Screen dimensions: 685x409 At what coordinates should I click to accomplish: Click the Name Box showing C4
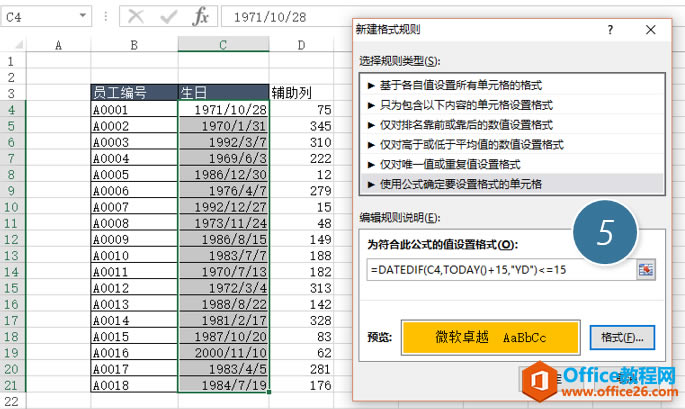(46, 17)
